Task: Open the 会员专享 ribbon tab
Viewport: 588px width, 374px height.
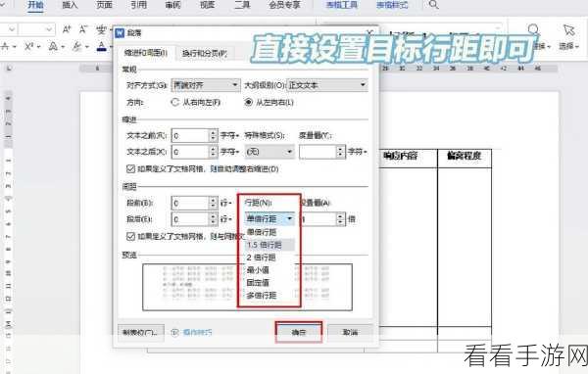Action: pyautogui.click(x=285, y=5)
